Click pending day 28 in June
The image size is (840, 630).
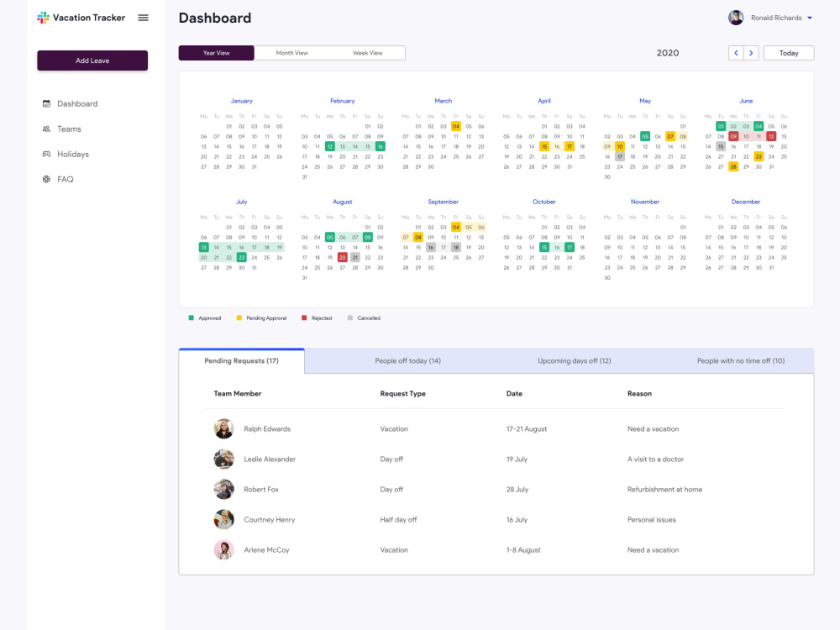733,167
